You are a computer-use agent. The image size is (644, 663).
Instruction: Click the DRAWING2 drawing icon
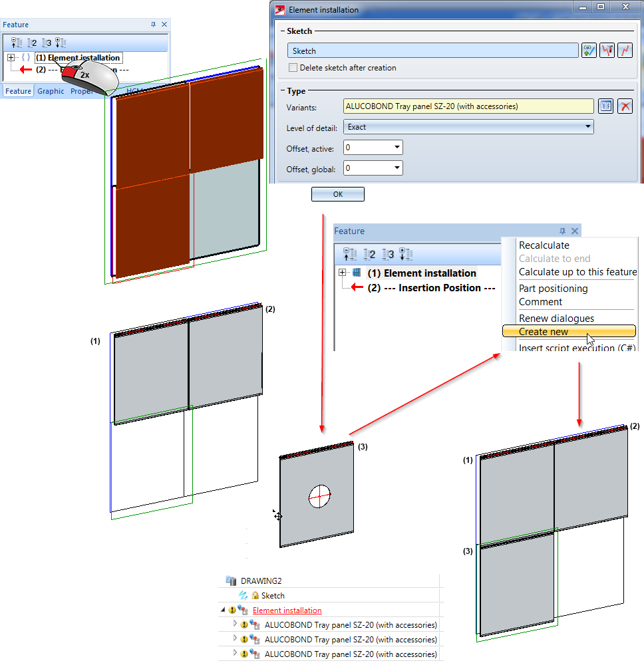coord(231,581)
